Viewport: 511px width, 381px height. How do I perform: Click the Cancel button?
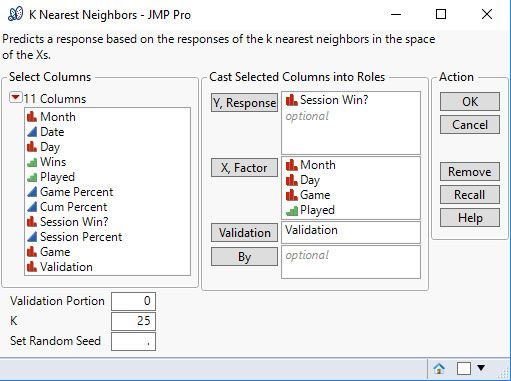[470, 125]
